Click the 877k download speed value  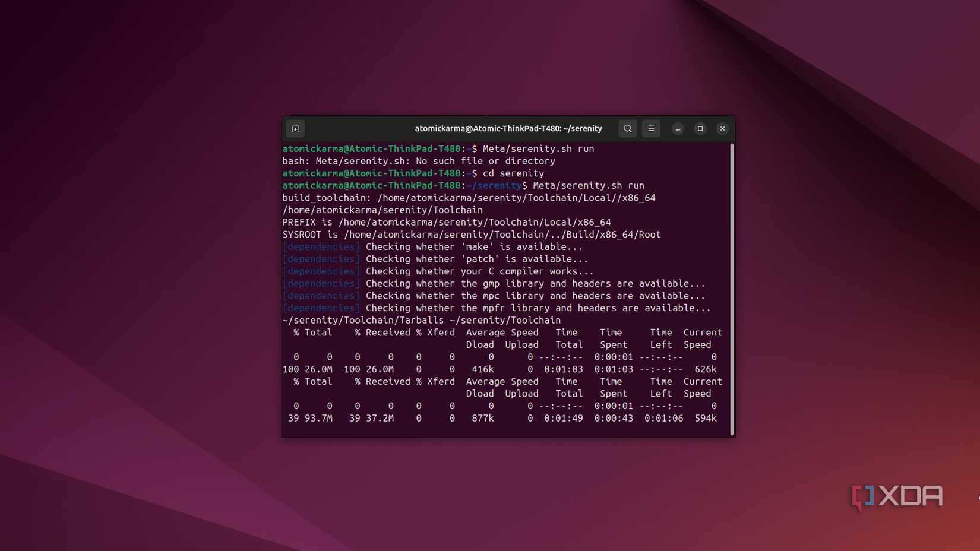pos(482,418)
